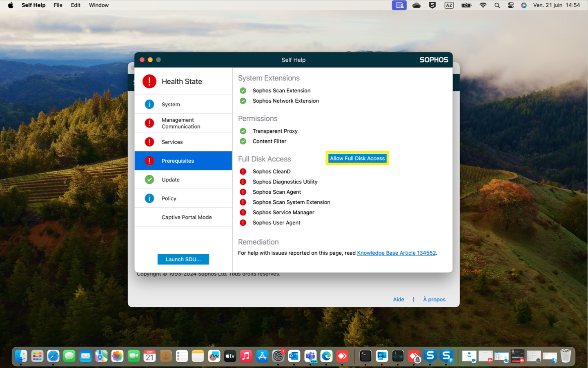Click the date and time in the menu bar
The image size is (588, 368).
(x=557, y=5)
